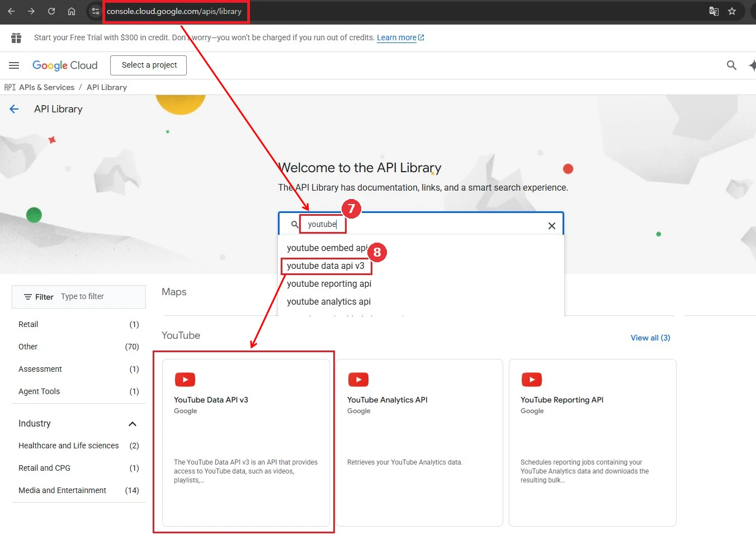Pick youtube analytics api suggestion

click(329, 302)
